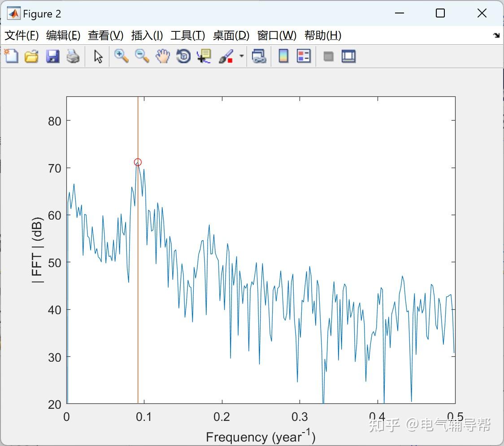Enable the Data Cursor tool
The width and height of the screenshot is (504, 446).
click(204, 56)
